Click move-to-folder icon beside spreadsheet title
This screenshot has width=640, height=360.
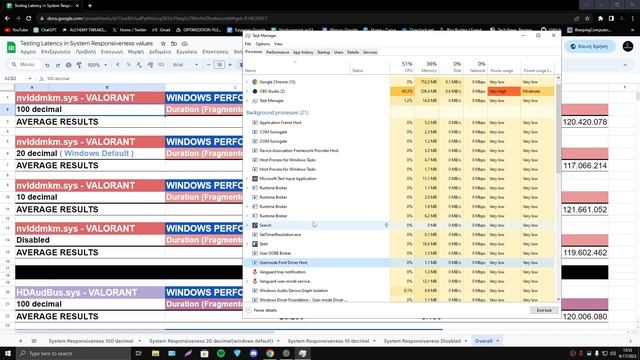pyautogui.click(x=174, y=44)
